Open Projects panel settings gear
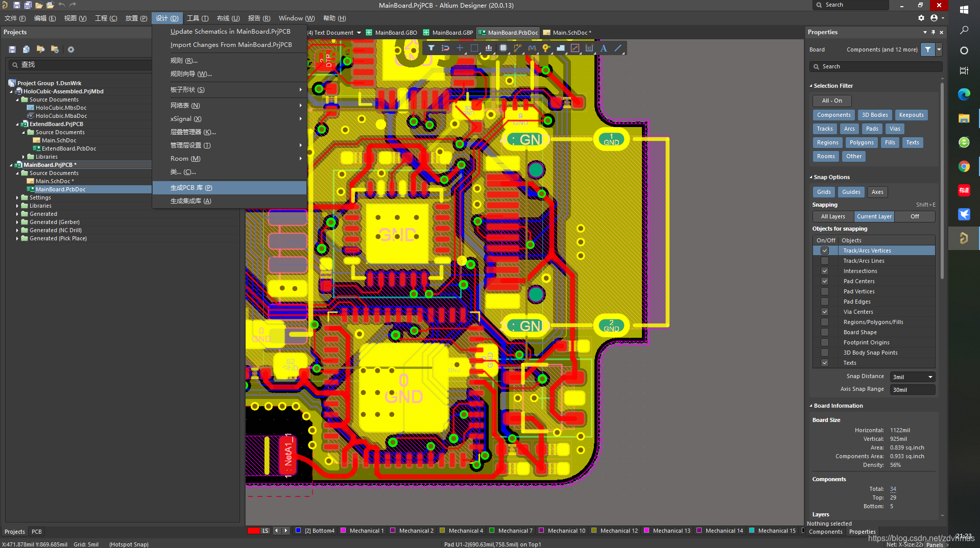The height and width of the screenshot is (548, 980). pos(71,49)
